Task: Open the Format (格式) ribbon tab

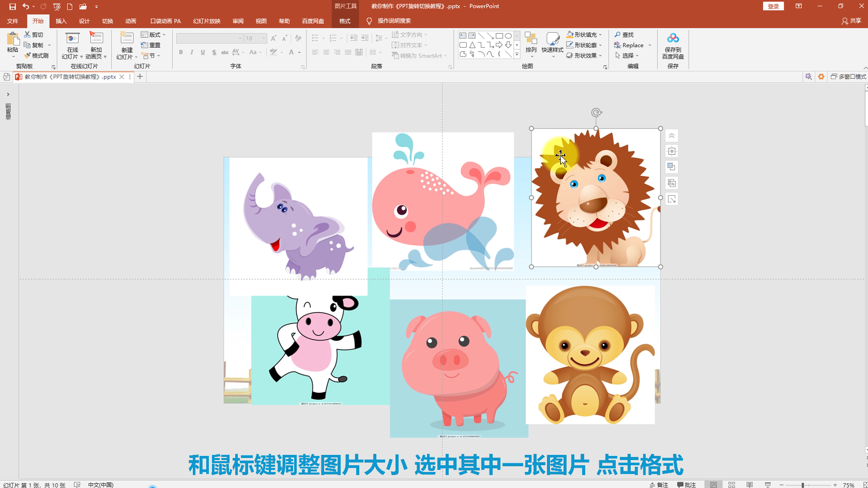Action: (x=345, y=21)
